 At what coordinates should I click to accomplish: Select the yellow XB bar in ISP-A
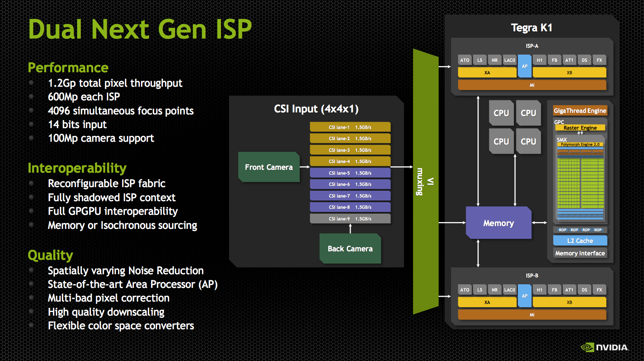[569, 73]
